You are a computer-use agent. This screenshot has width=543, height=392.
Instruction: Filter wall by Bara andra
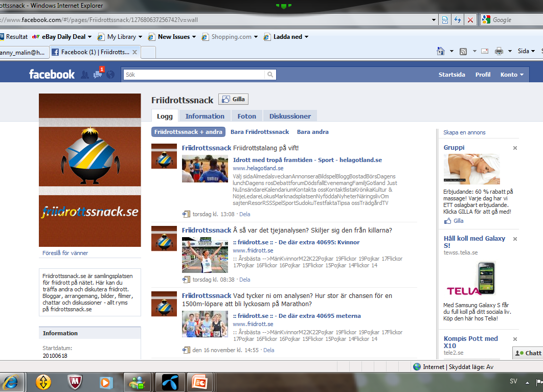pos(313,132)
